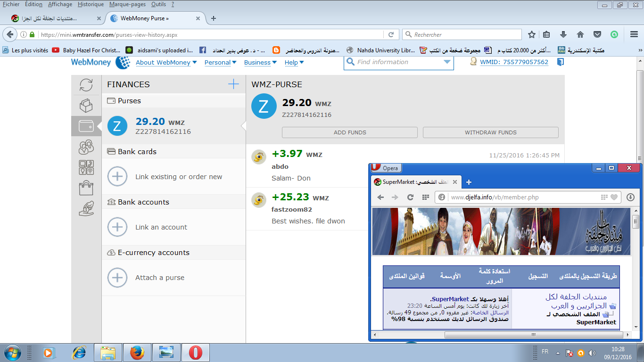Click Link existing or order new
The image size is (644, 362).
(x=179, y=177)
